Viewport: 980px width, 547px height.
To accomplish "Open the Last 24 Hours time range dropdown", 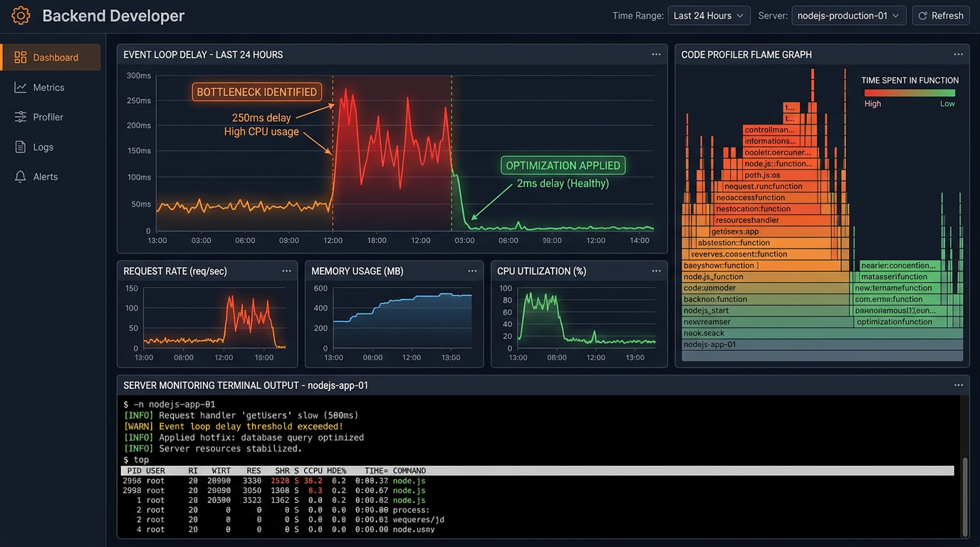I will (709, 15).
